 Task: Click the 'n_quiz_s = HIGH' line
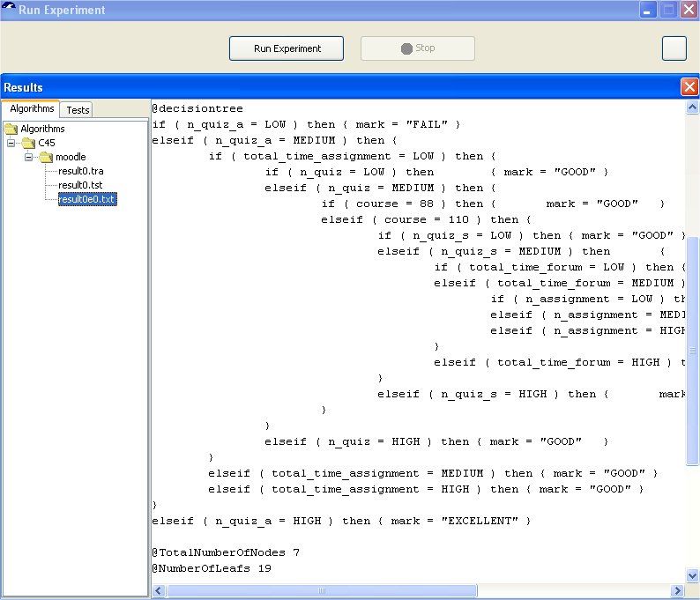[532, 394]
